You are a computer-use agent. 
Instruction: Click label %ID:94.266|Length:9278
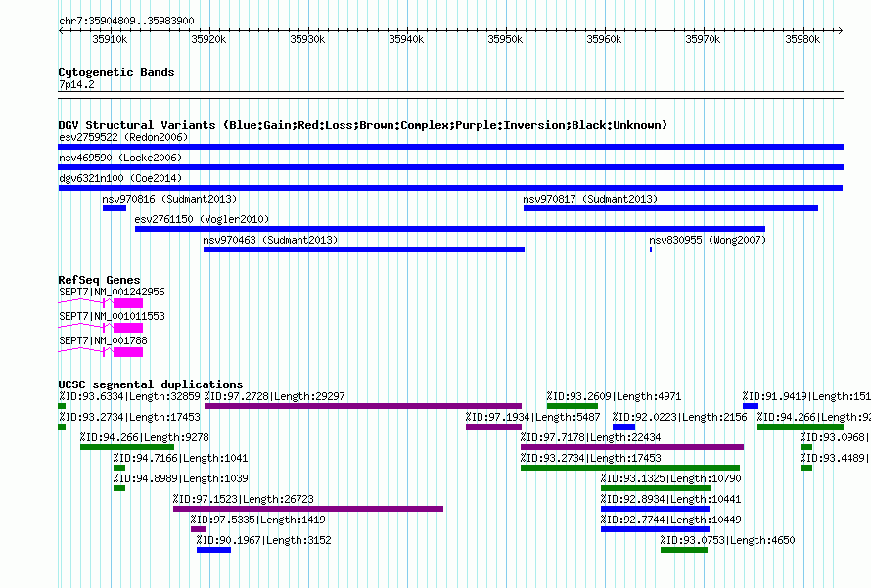(x=145, y=437)
